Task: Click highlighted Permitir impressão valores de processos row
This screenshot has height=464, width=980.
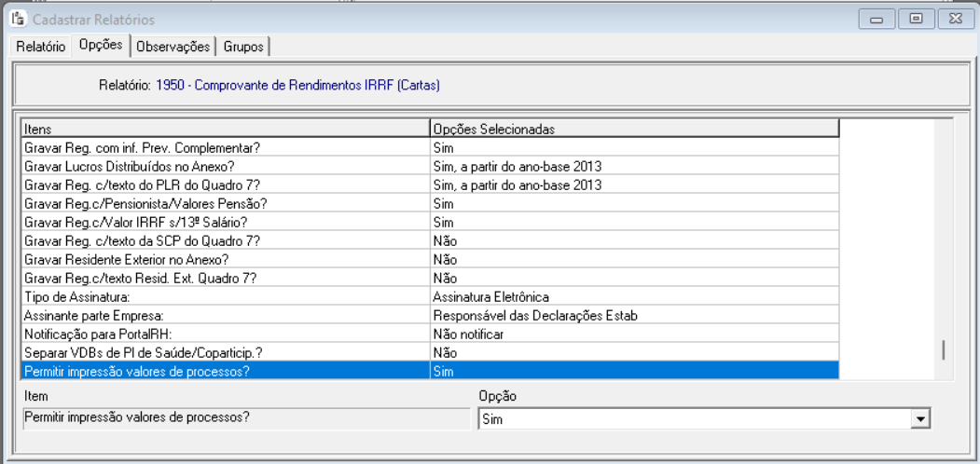Action: tap(224, 371)
